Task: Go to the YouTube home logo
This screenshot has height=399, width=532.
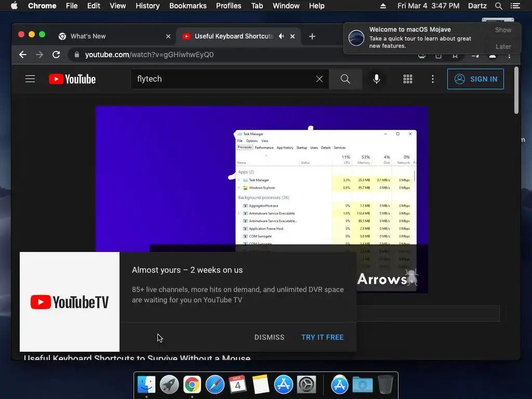Action: point(72,79)
